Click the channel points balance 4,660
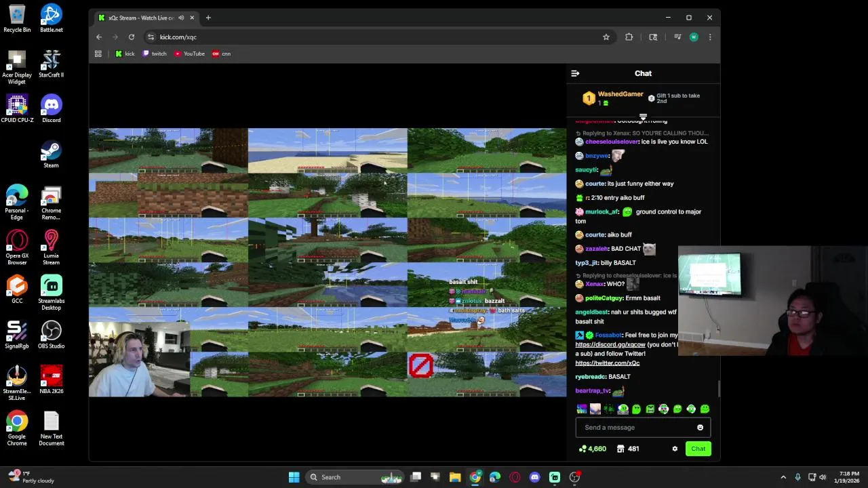This screenshot has height=488, width=868. coord(592,449)
